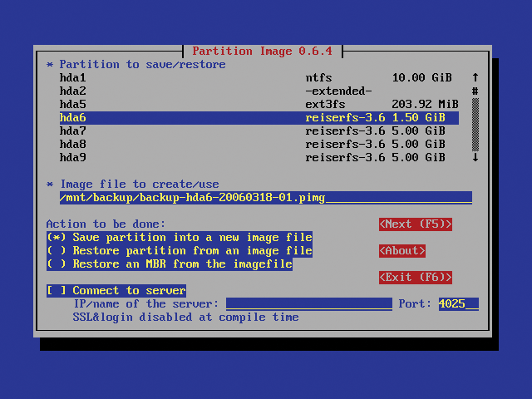Click the Port field showing 4025
The image size is (532, 399).
coord(458,303)
